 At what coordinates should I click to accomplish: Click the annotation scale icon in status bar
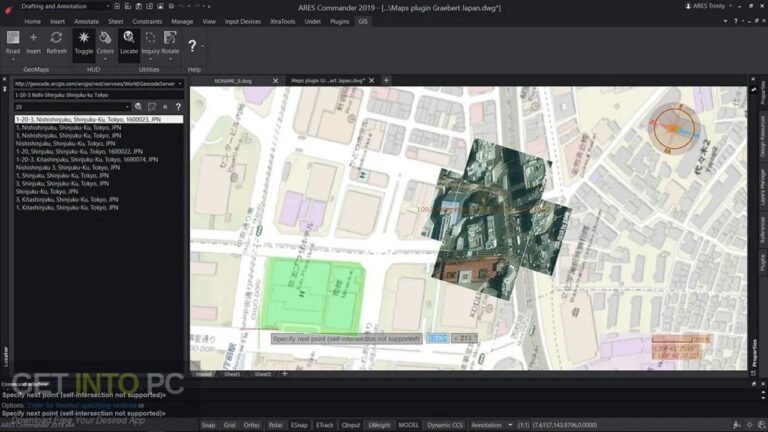tap(737, 425)
